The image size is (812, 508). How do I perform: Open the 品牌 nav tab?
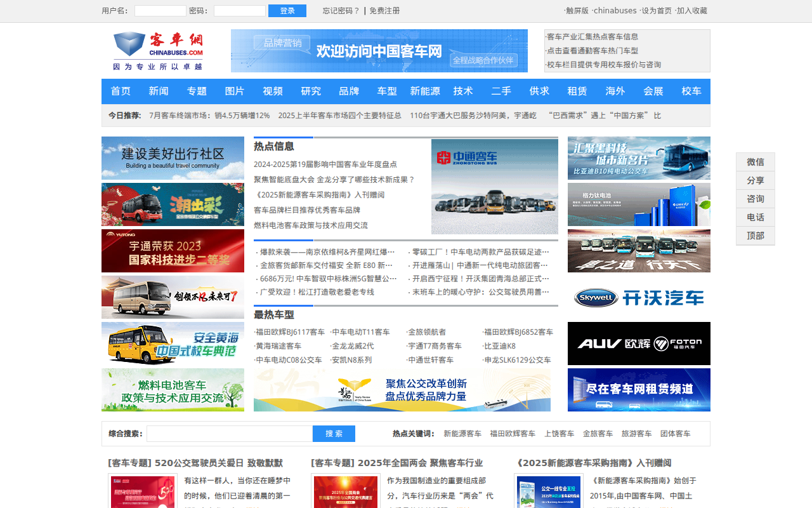click(349, 91)
